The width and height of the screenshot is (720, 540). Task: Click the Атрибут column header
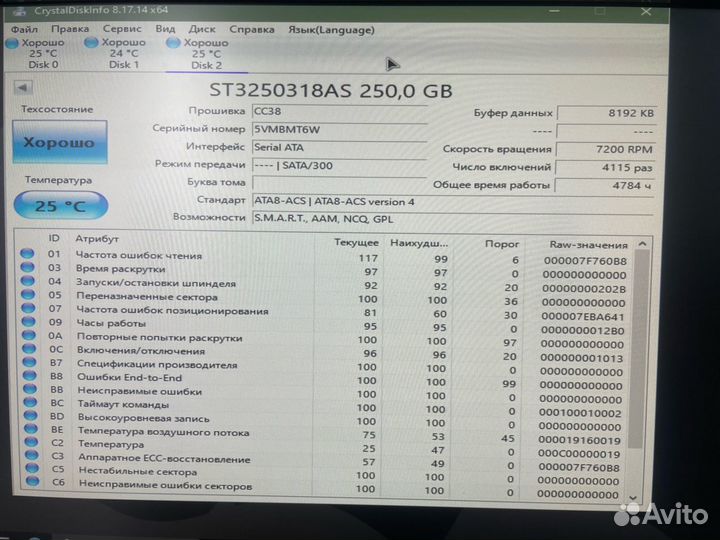pyautogui.click(x=97, y=239)
